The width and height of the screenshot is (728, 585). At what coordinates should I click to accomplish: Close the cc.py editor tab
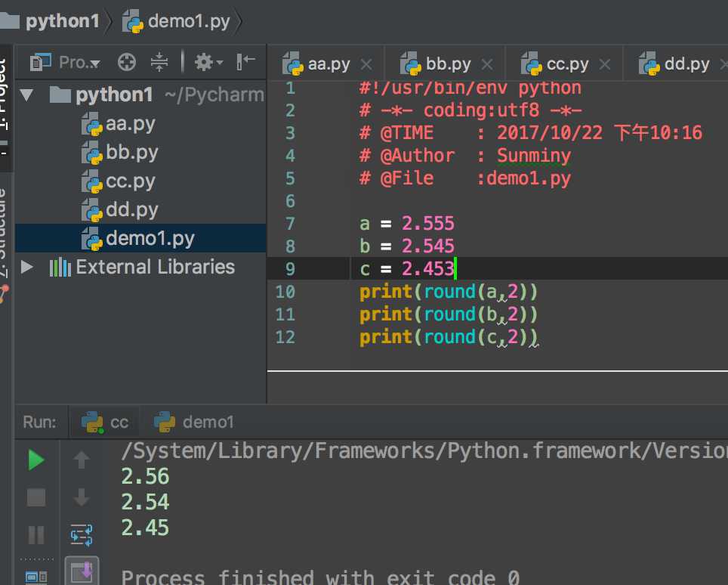(604, 64)
